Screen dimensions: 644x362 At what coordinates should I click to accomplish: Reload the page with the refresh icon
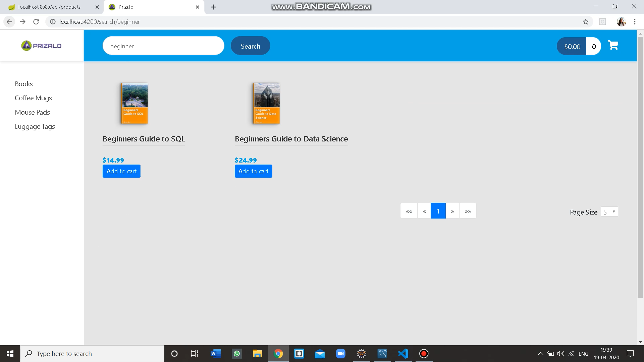36,21
